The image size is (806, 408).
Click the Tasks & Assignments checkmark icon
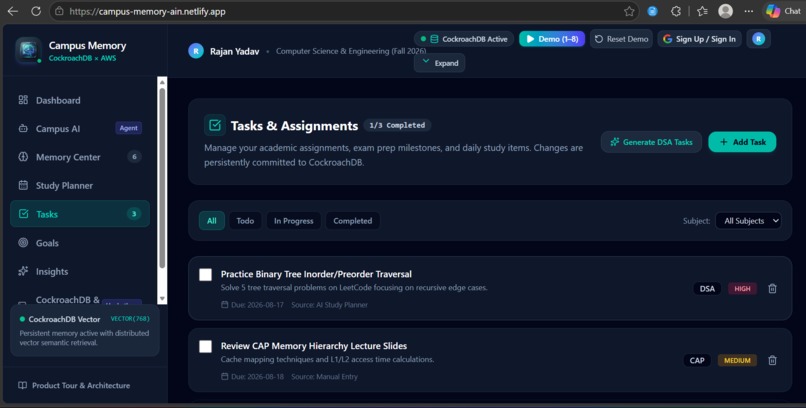click(x=215, y=125)
